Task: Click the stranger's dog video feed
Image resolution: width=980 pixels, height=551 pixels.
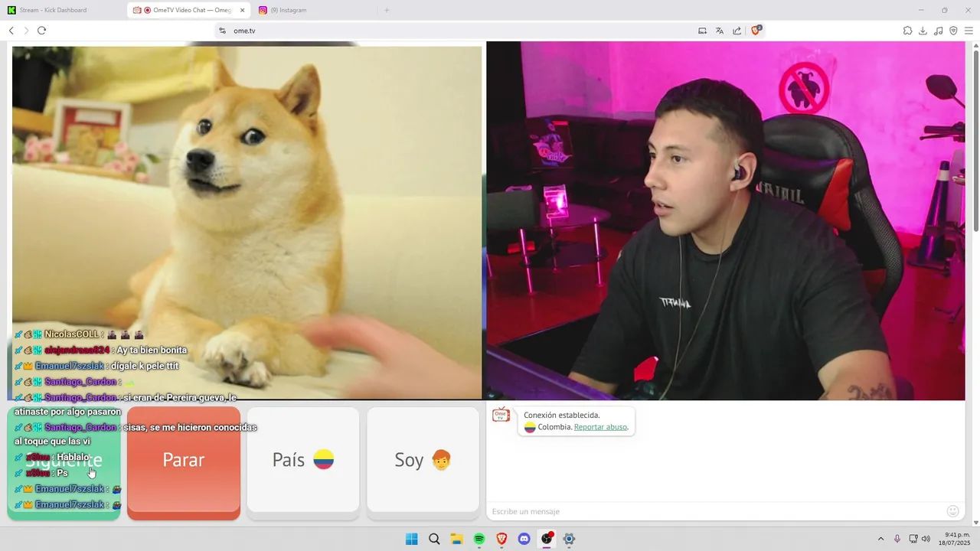Action: tap(247, 223)
